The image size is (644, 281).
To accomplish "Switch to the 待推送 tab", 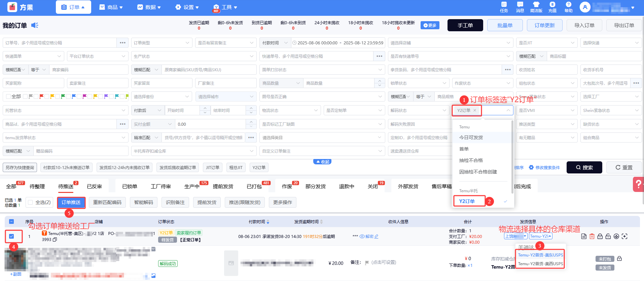I will (x=66, y=186).
